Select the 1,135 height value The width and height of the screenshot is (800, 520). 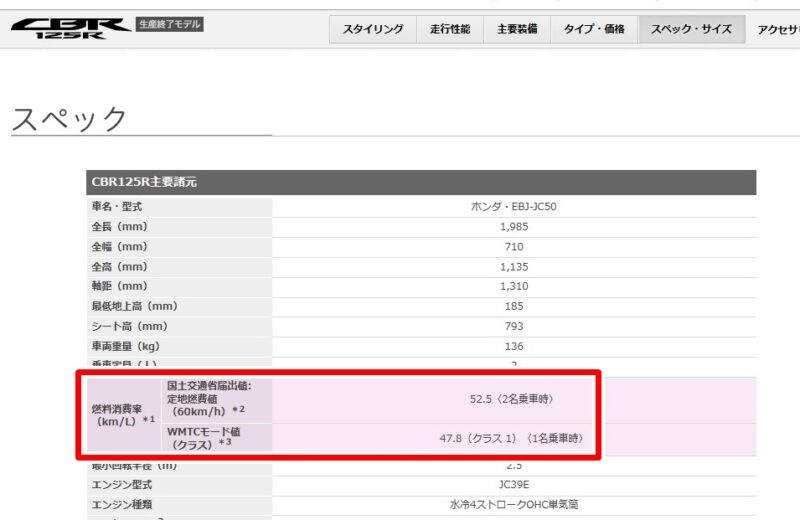coord(514,266)
